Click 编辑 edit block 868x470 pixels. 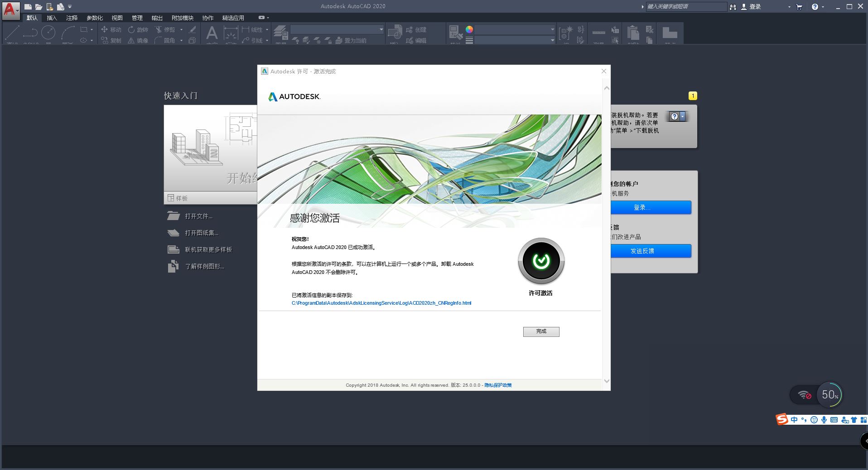(416, 40)
